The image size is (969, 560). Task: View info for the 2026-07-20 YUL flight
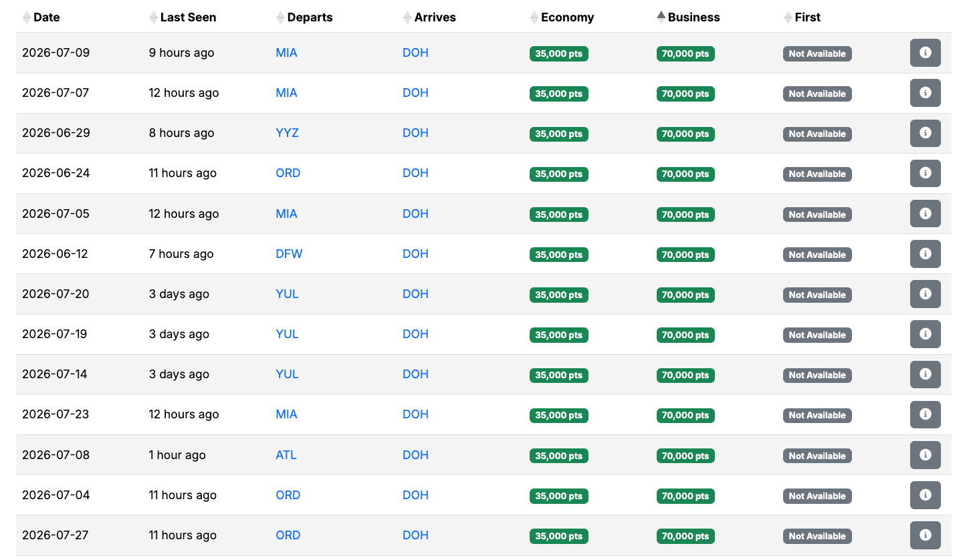[x=925, y=294]
